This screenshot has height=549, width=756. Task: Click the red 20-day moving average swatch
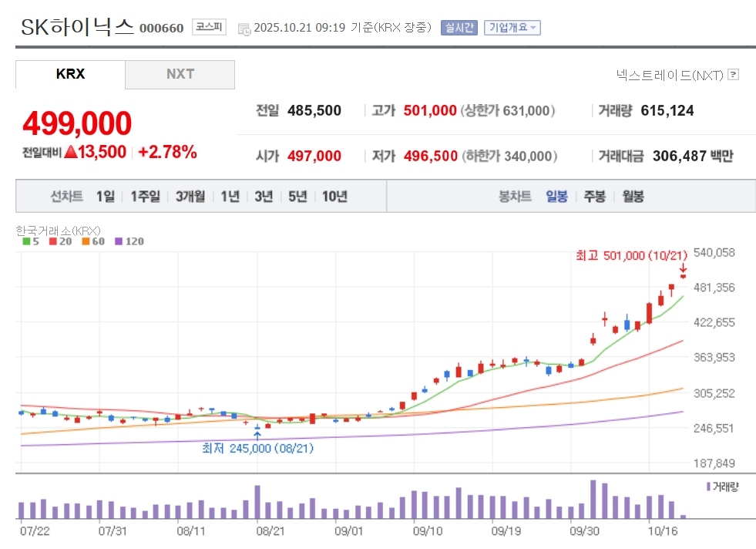52,241
